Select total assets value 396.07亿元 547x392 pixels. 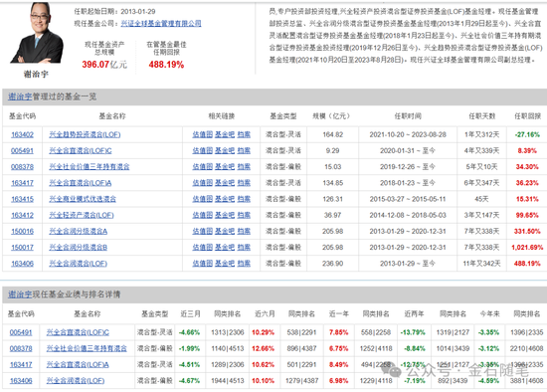point(104,65)
